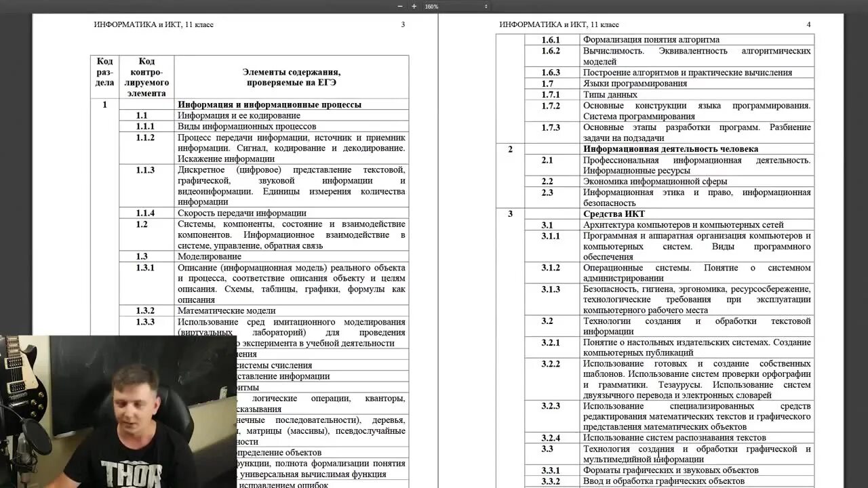Click the webcam overlay of the presenter
This screenshot has width=868, height=488.
[x=118, y=411]
